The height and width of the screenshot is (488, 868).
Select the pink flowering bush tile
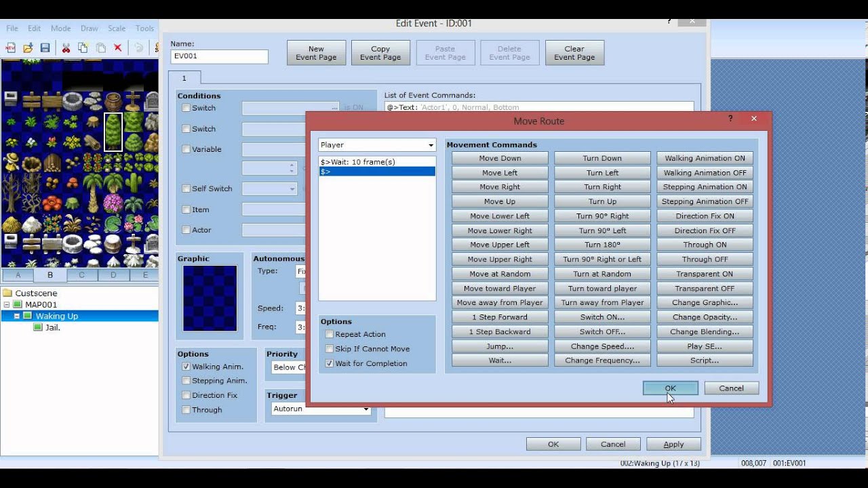coord(113,203)
